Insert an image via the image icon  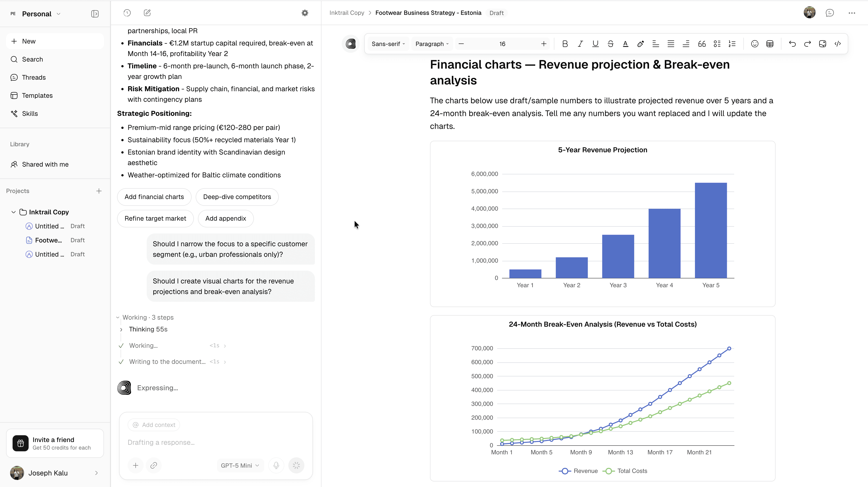(x=823, y=43)
